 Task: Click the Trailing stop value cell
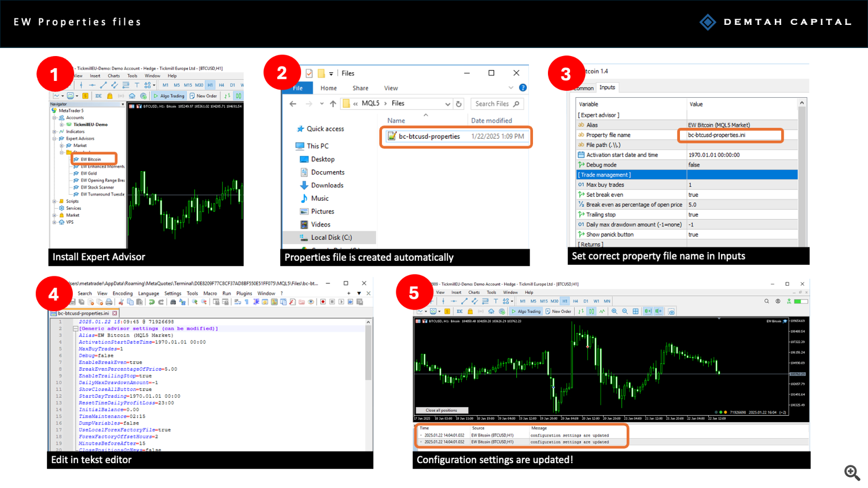(742, 215)
